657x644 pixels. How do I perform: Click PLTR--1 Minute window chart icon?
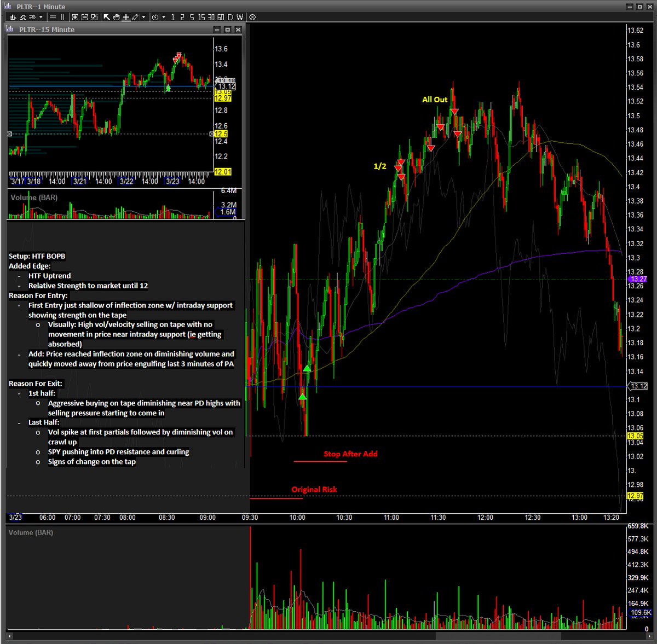point(8,6)
